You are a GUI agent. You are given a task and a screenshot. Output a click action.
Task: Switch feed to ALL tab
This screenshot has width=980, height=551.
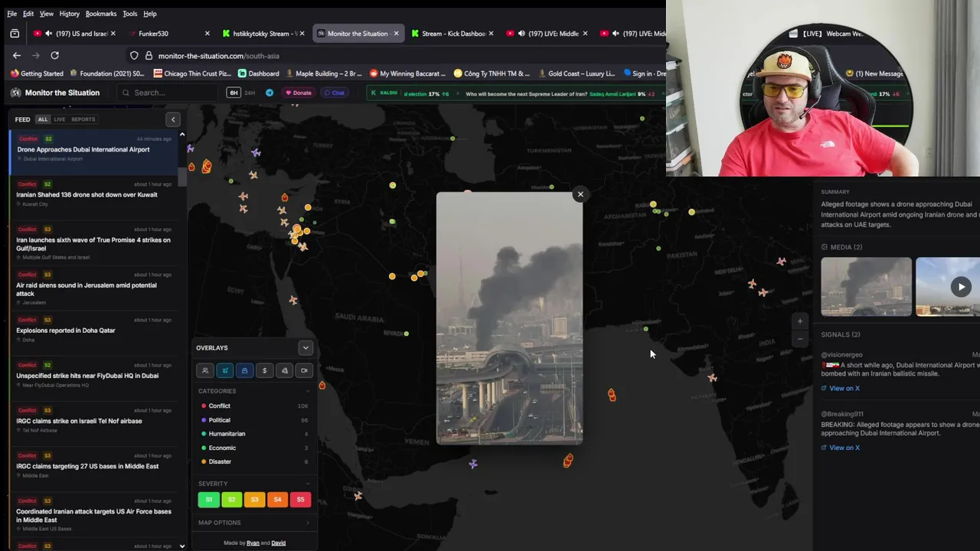point(43,119)
